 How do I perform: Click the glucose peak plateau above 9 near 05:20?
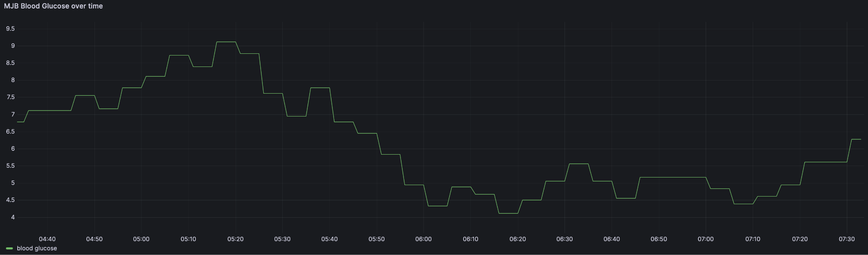point(226,42)
